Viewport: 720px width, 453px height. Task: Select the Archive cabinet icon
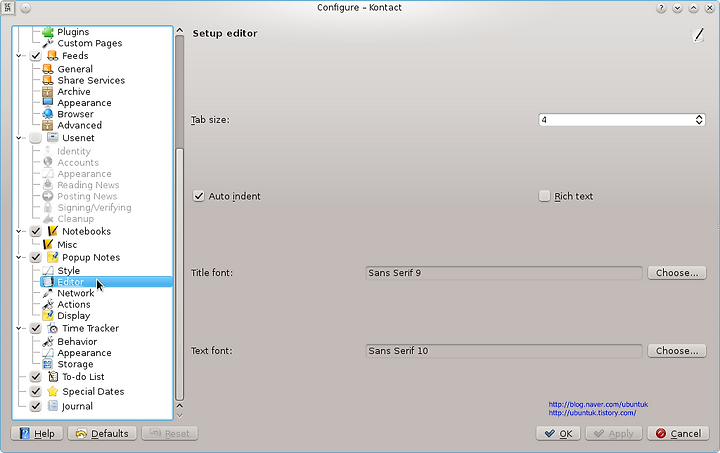point(48,91)
